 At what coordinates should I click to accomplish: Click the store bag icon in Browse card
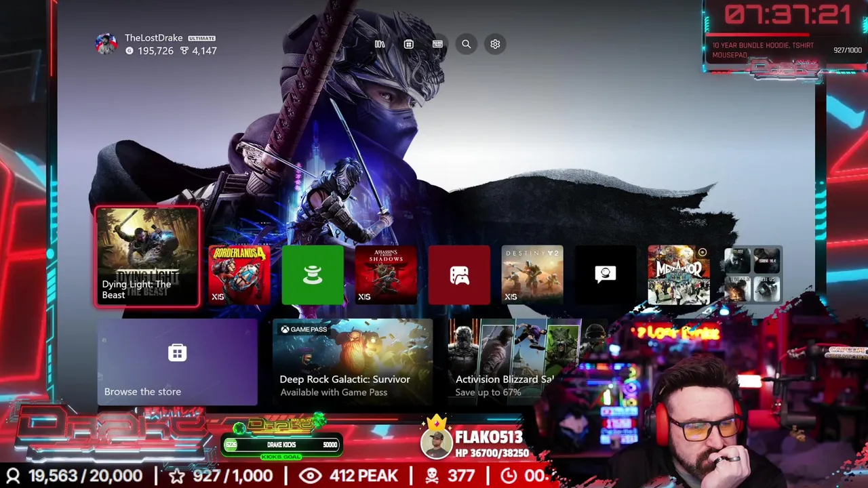pos(177,352)
